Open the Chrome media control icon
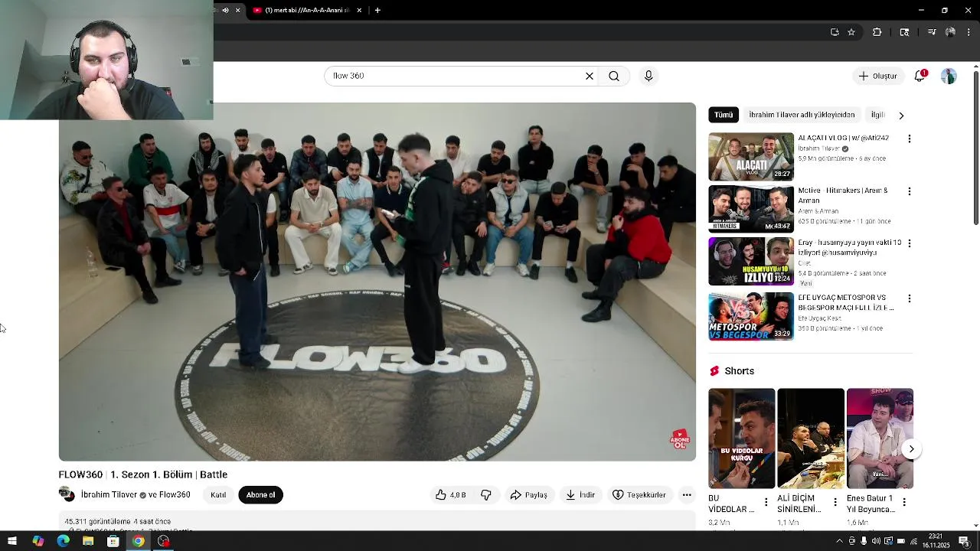The width and height of the screenshot is (980, 551). (932, 32)
